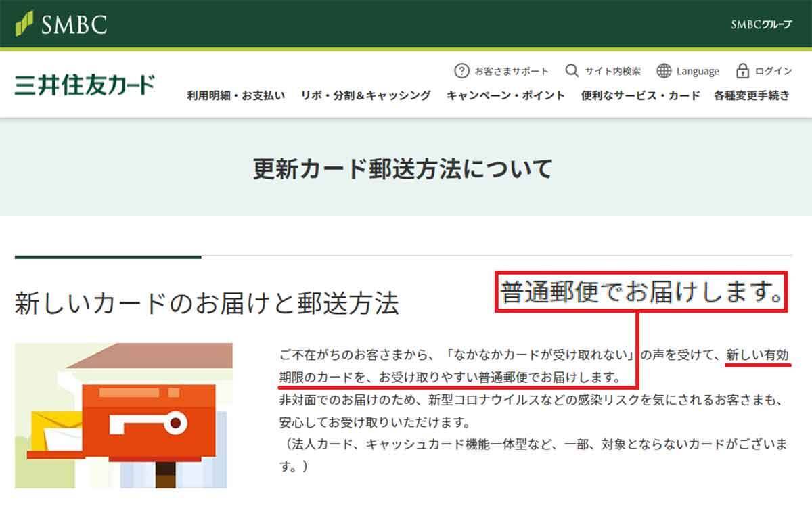Click the SMBC logo in the top banner

pos(62,24)
